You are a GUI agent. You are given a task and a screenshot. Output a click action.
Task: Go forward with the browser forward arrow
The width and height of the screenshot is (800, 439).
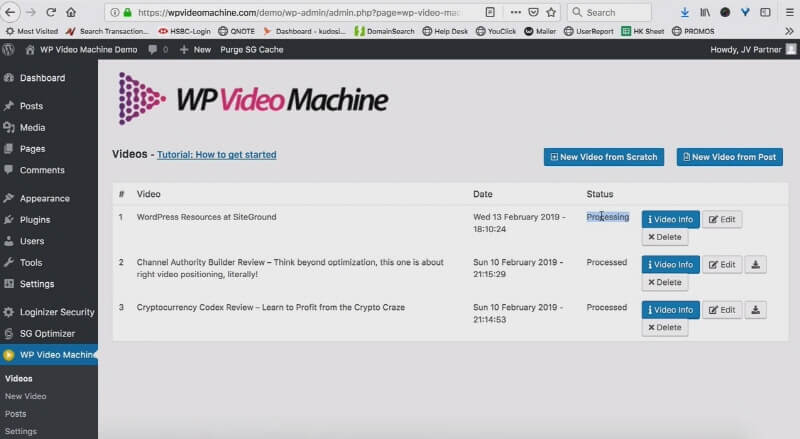tap(31, 12)
